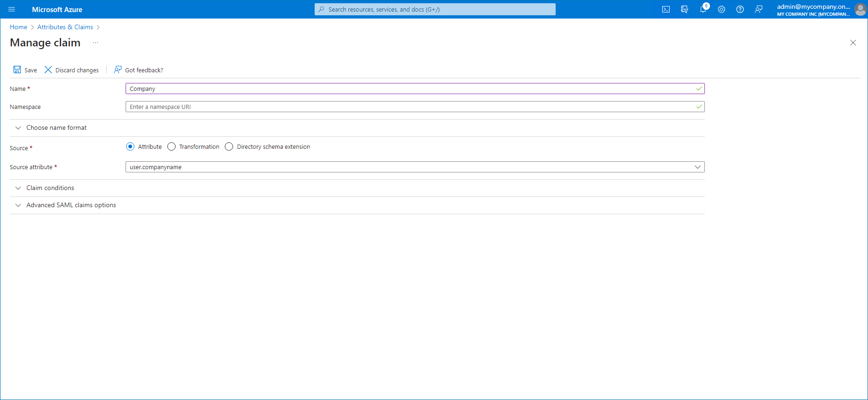
Task: Click the Save button label
Action: click(x=31, y=70)
